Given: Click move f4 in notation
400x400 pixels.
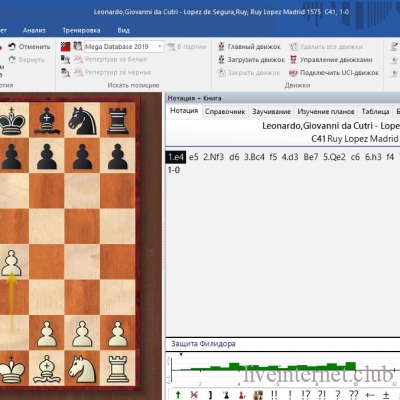Looking at the screenshot, I should (x=390, y=157).
